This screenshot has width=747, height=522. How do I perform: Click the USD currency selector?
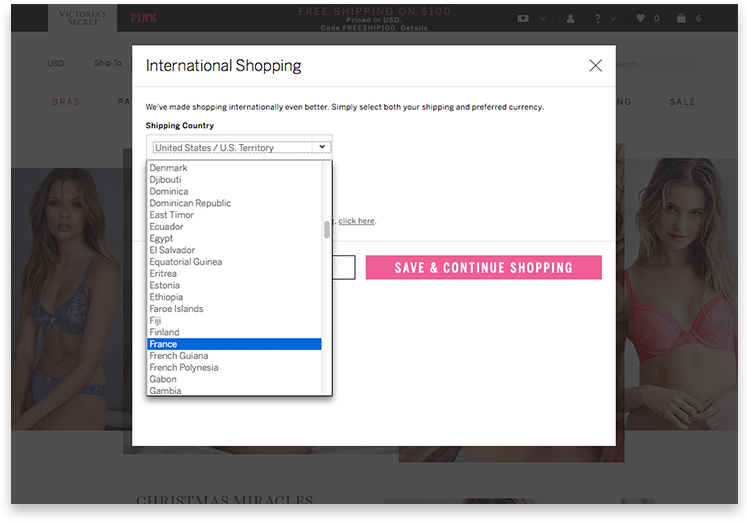[56, 63]
